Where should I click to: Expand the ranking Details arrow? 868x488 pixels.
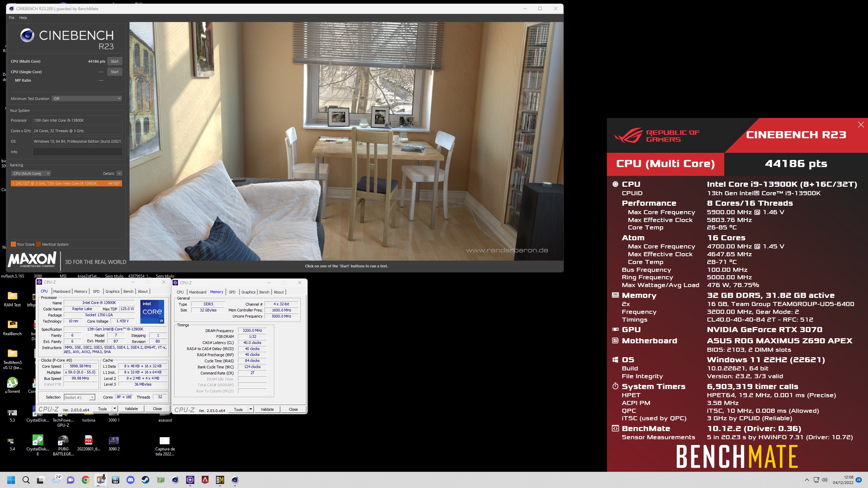(119, 174)
